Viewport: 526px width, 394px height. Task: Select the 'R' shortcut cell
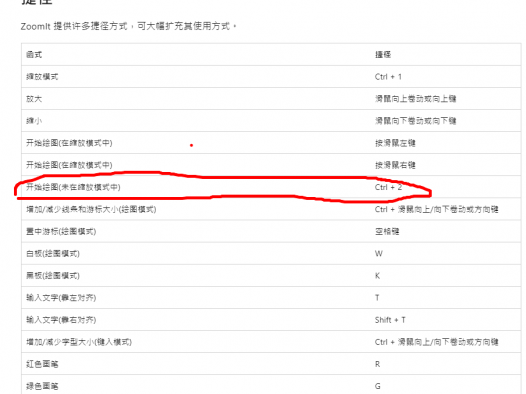point(377,364)
